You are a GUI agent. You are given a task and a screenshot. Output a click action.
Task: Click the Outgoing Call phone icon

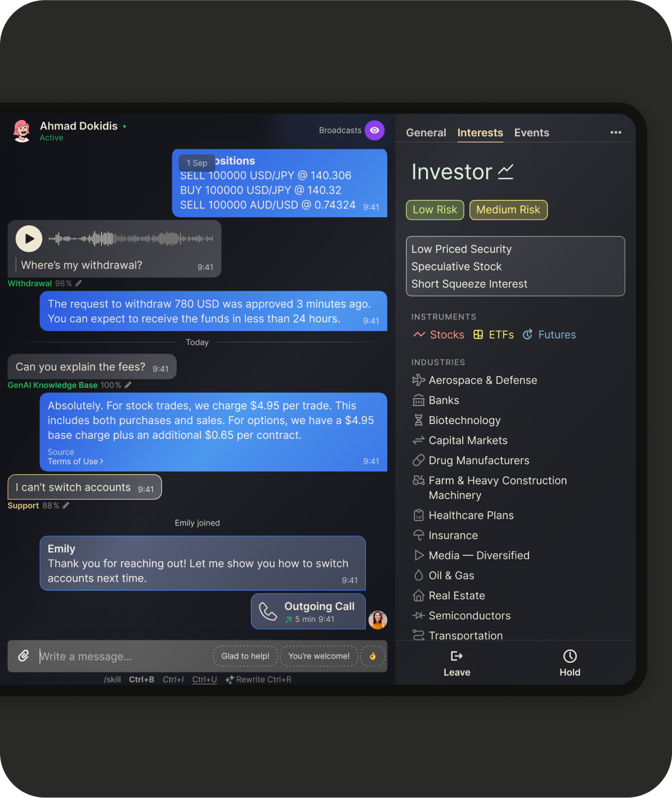(267, 612)
